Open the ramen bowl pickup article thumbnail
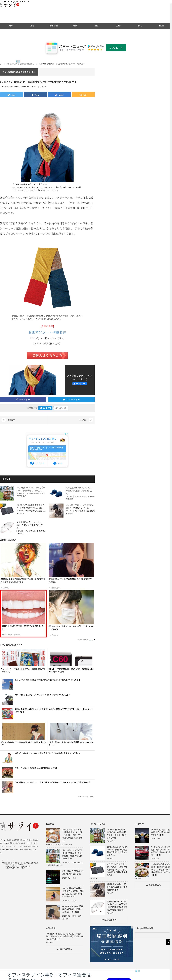This screenshot has width=172, height=980. click(x=142, y=870)
